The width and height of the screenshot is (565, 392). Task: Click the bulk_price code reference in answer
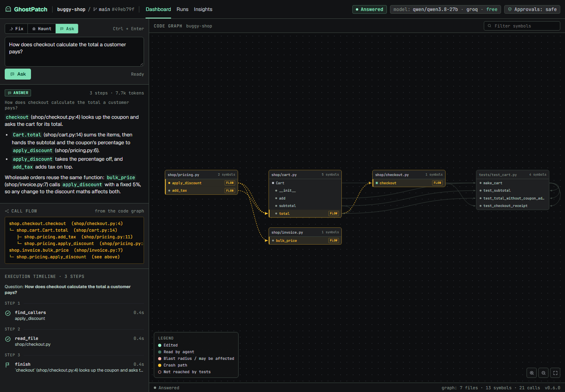coord(121,178)
